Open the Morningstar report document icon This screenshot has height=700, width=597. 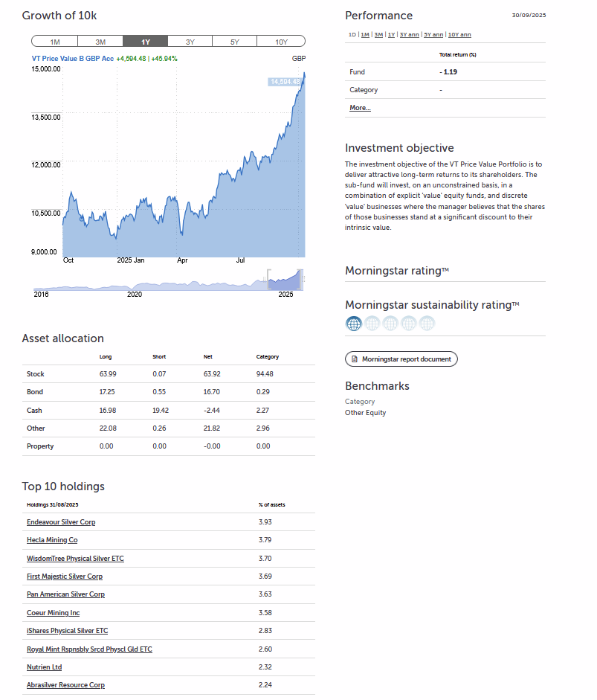click(x=355, y=359)
